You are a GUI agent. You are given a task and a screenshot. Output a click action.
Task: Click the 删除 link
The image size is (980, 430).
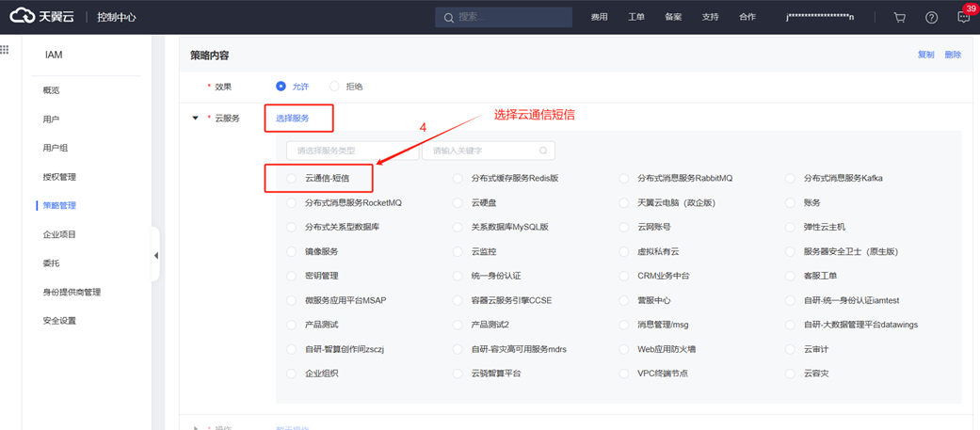[x=953, y=55]
